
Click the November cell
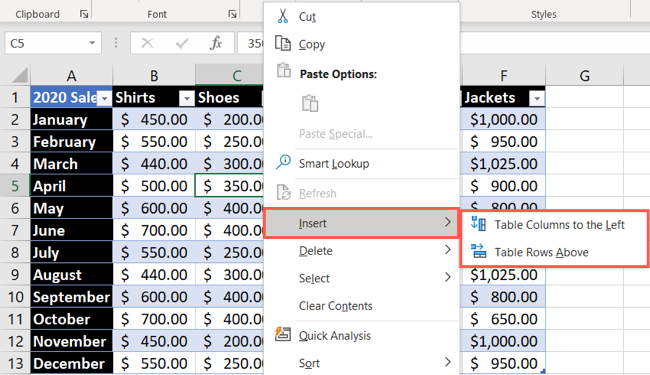(x=71, y=341)
